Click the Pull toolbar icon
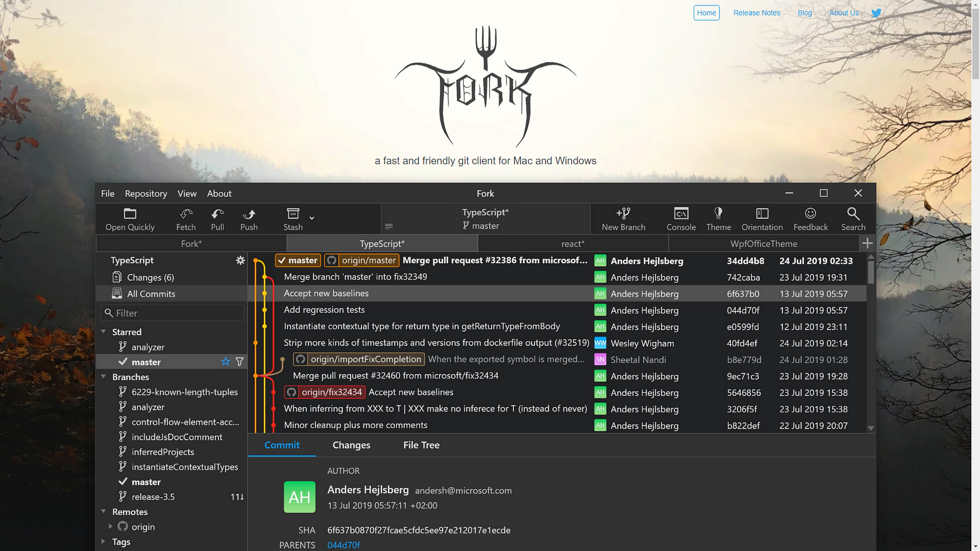The image size is (980, 551). click(x=218, y=214)
